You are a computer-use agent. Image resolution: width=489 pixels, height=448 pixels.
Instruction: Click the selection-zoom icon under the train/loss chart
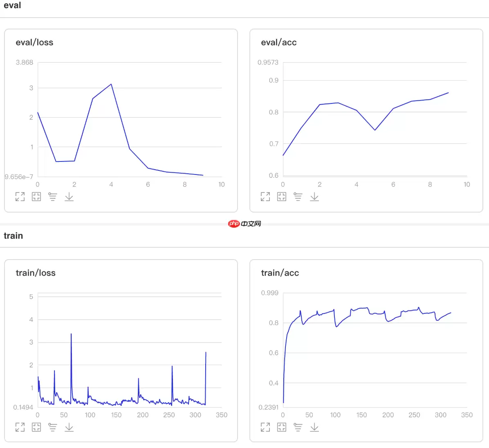[36, 427]
